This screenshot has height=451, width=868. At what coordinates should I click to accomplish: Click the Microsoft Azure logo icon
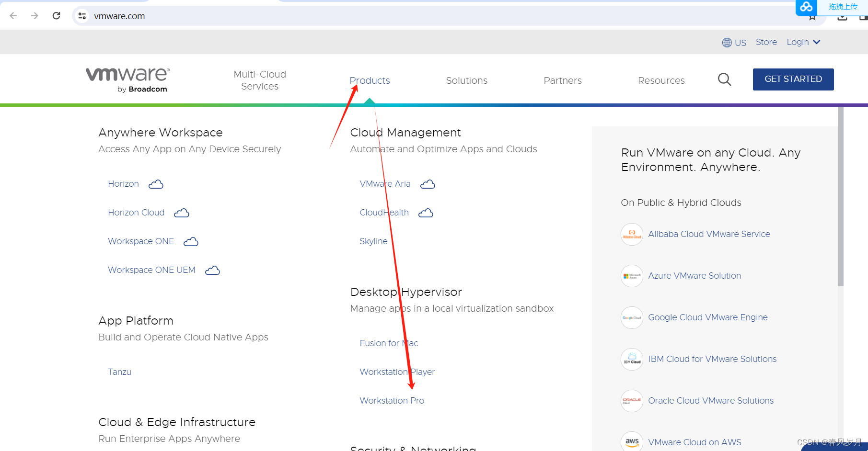point(632,276)
